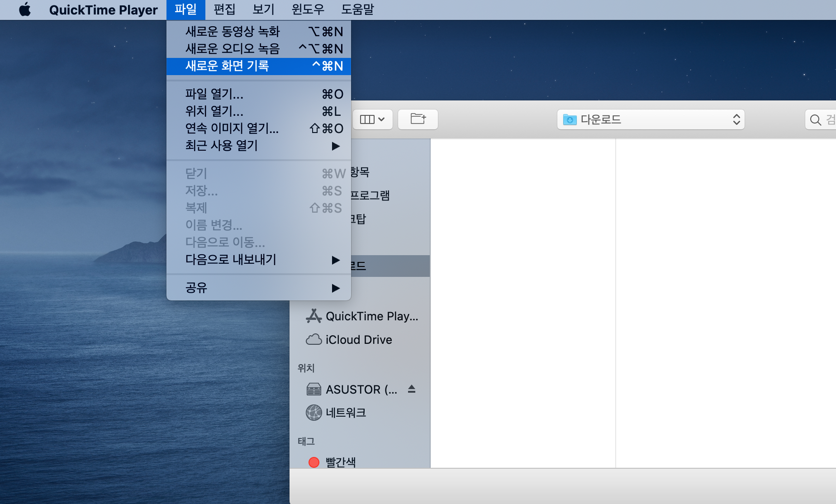
Task: Open the column view options dropdown
Action: click(372, 119)
